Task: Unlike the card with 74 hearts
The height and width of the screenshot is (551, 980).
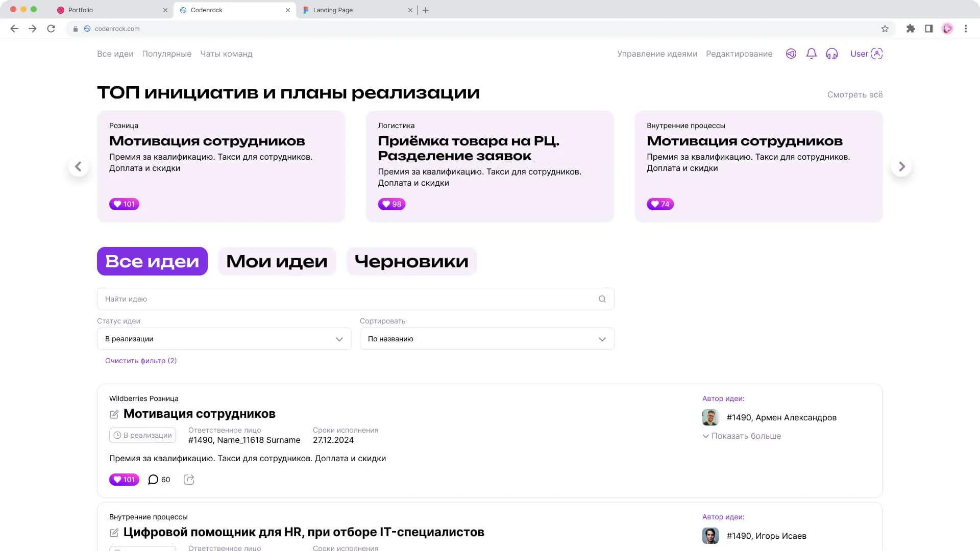Action: (659, 204)
